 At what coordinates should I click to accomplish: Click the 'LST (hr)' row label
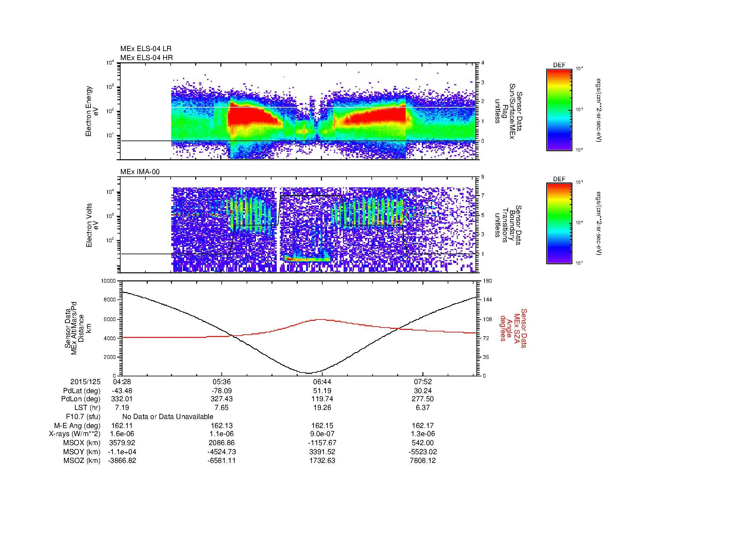click(87, 408)
